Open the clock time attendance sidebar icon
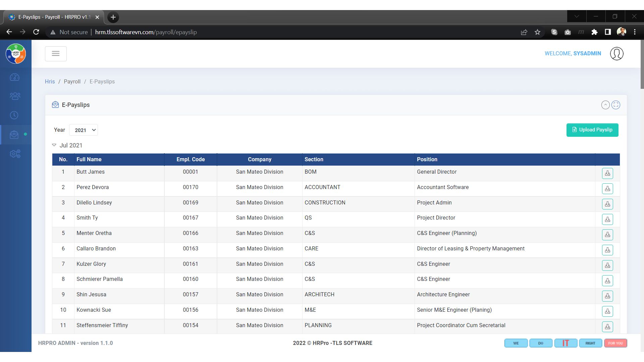 point(14,115)
